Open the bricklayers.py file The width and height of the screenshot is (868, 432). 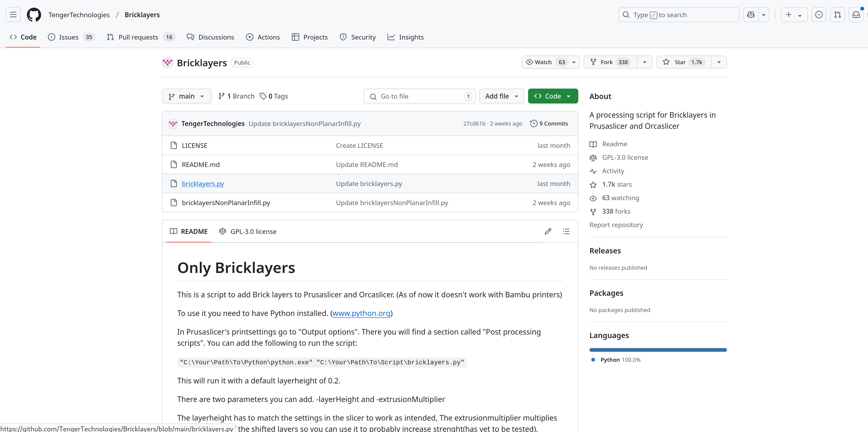(203, 183)
